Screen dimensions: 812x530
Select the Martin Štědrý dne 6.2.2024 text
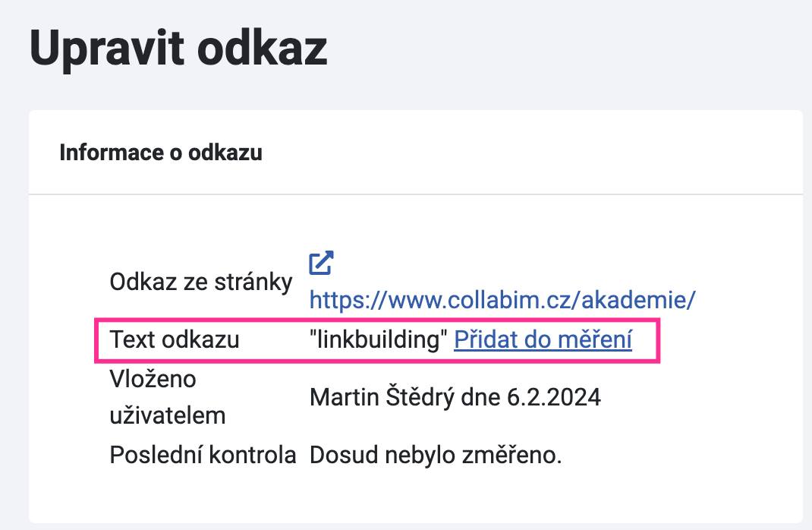(x=455, y=397)
